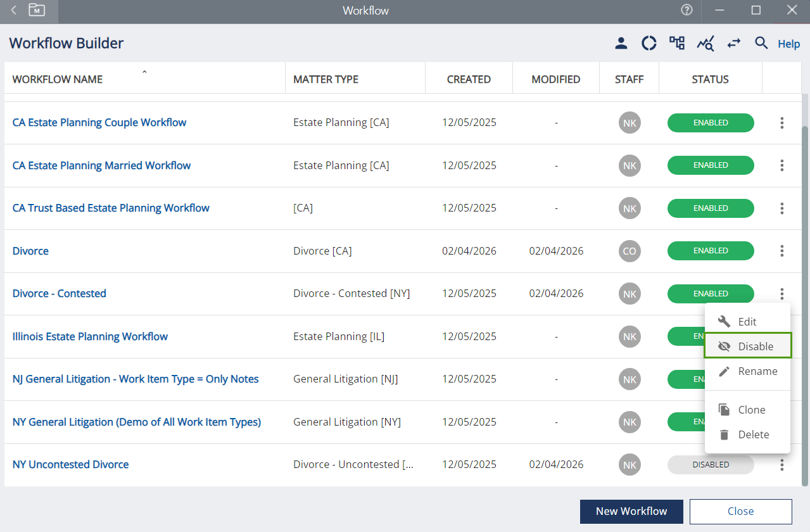Choose Clone in the context menu
Image resolution: width=810 pixels, height=532 pixels.
click(x=748, y=410)
